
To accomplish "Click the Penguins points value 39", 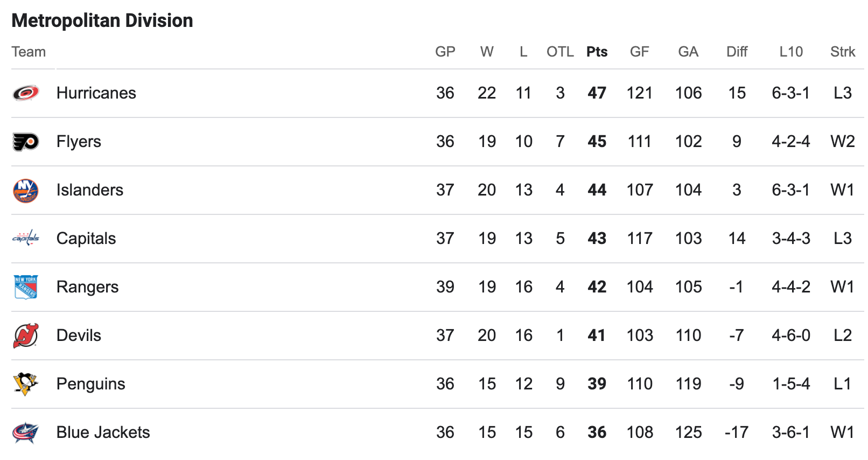I will [x=597, y=384].
